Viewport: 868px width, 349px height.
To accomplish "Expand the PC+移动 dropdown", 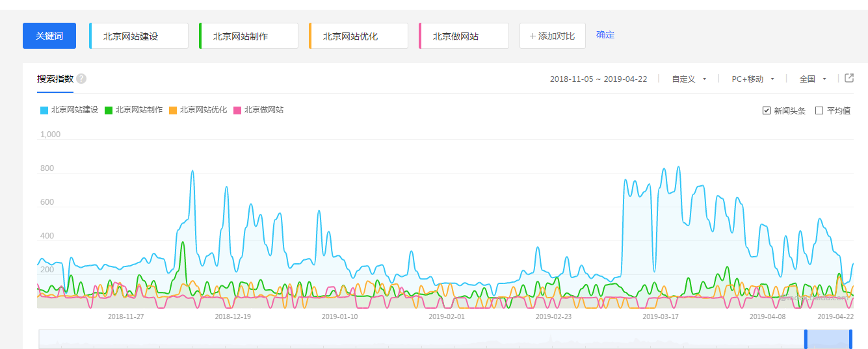I will click(x=753, y=79).
